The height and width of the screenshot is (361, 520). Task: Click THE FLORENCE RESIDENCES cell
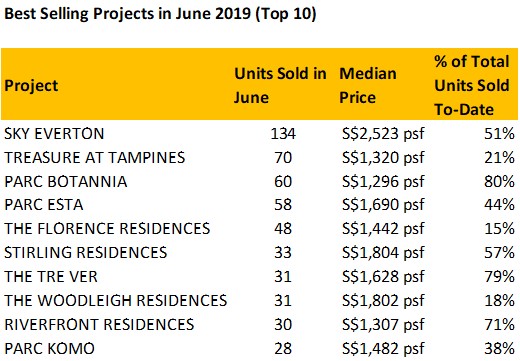coord(107,229)
